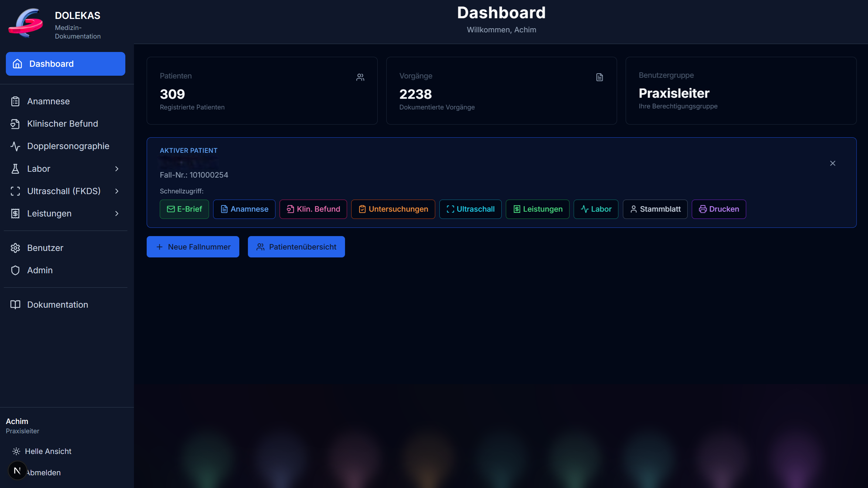Image resolution: width=868 pixels, height=488 pixels.
Task: Expand the Leistungen sidebar section
Action: click(x=65, y=213)
